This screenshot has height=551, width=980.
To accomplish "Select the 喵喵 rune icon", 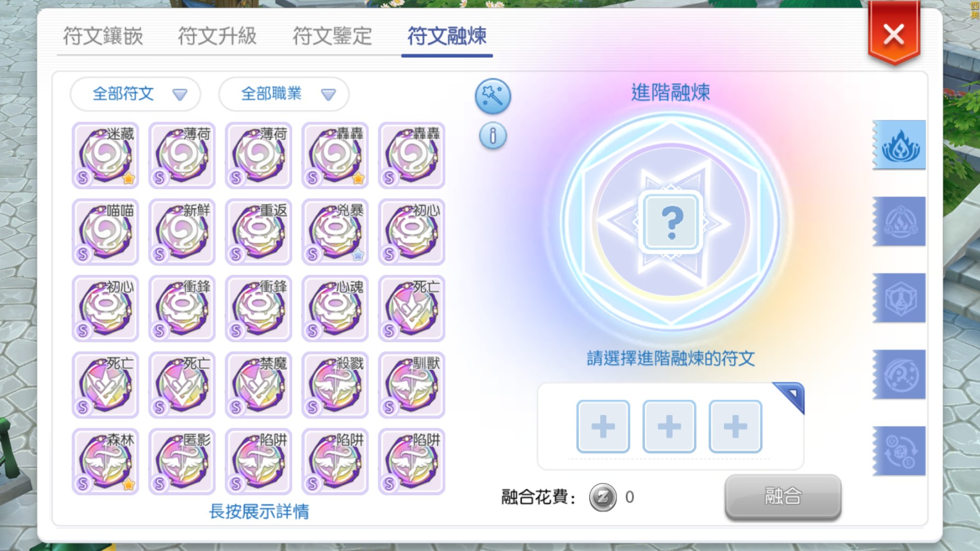I will point(105,232).
